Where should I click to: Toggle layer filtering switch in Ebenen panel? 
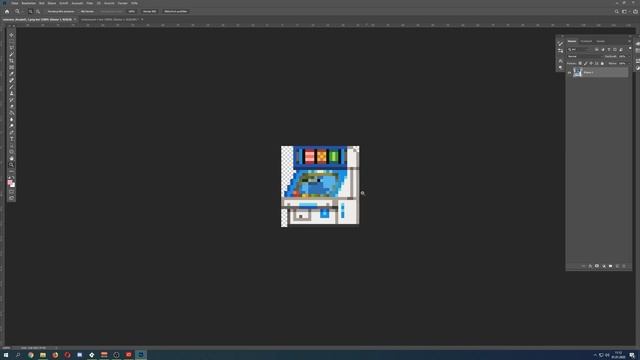tap(630, 48)
